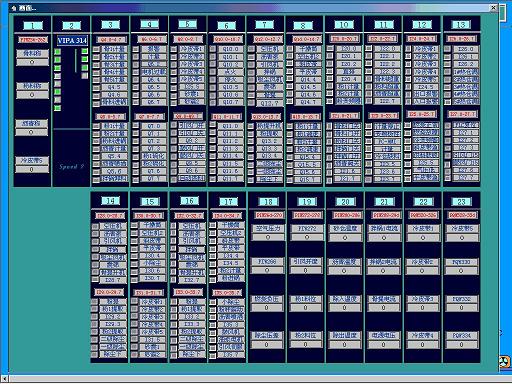Click the Speed 7 text in module 2
The height and width of the screenshot is (384, 512).
(72, 167)
